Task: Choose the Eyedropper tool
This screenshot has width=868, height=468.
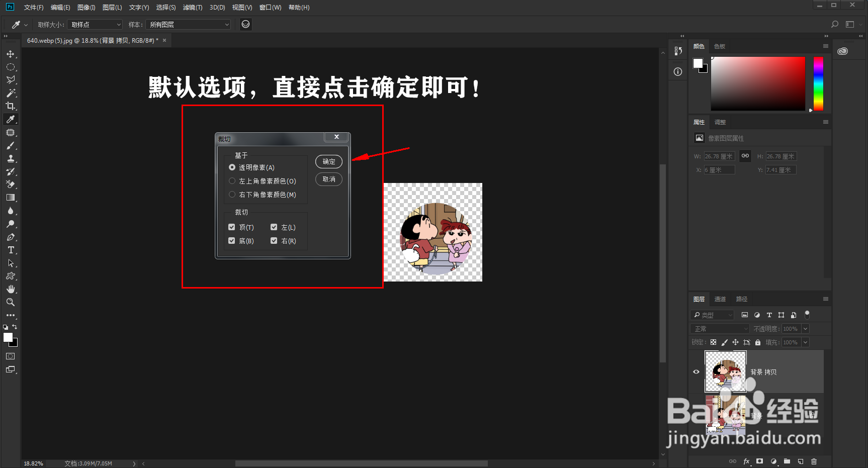Action: pyautogui.click(x=11, y=119)
